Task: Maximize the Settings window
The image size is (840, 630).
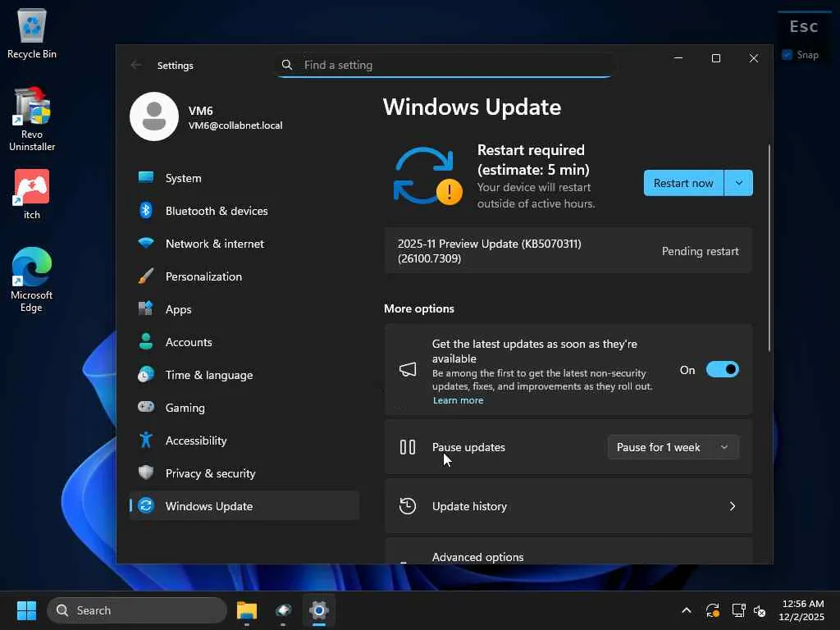Action: (715, 58)
